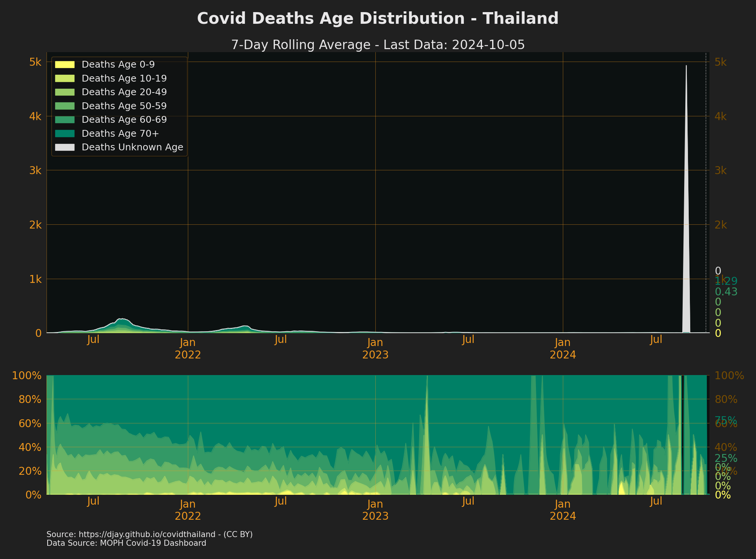The height and width of the screenshot is (559, 756).
Task: Select the 'Deaths Age 0-9' legend label
Action: pos(118,65)
